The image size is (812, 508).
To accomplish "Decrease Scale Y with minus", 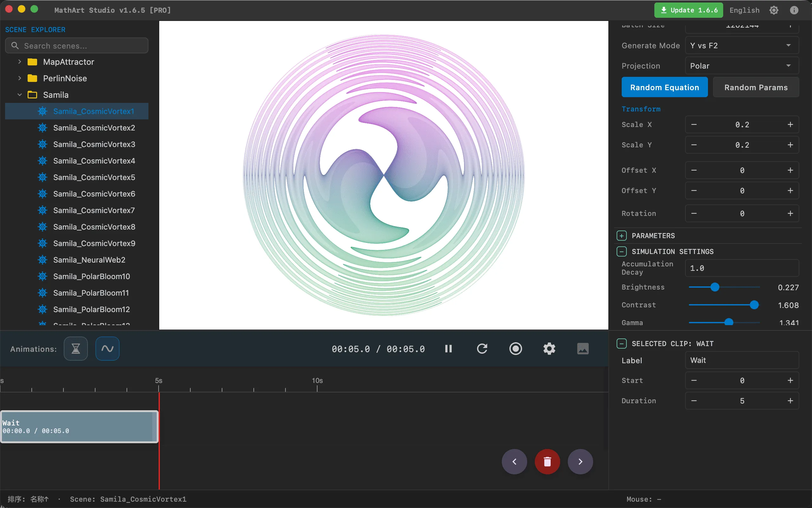I will 694,145.
